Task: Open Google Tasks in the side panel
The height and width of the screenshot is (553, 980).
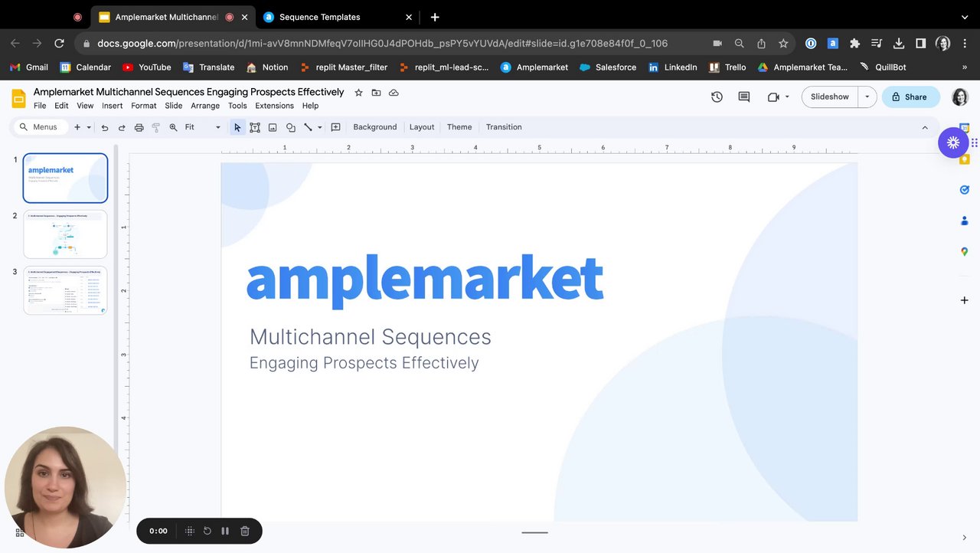Action: [x=965, y=189]
